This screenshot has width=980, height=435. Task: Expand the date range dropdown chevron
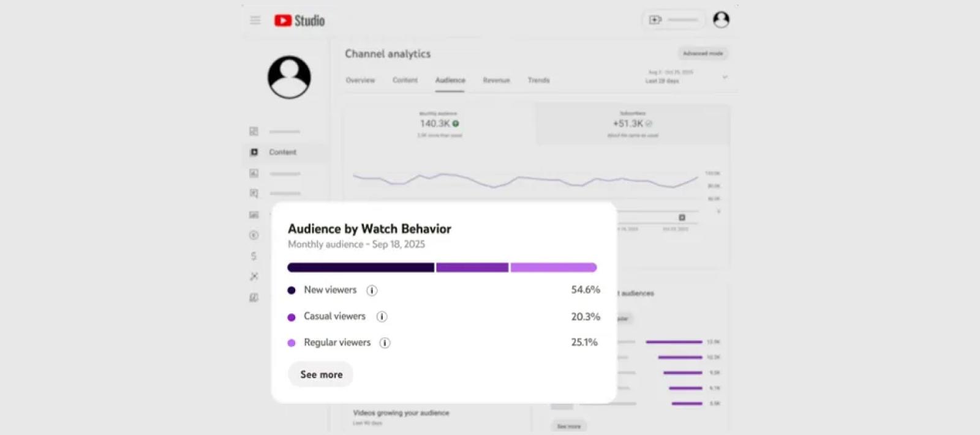[x=725, y=77]
